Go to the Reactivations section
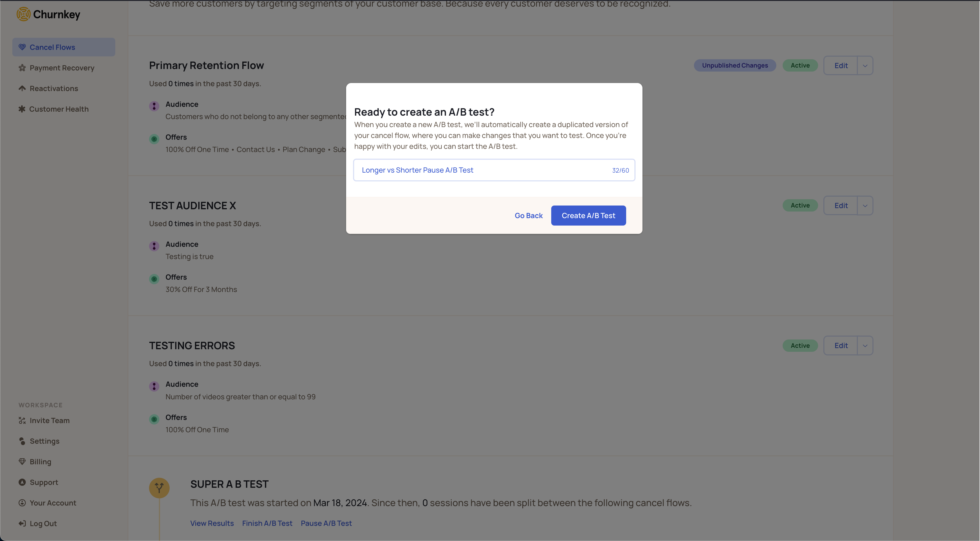The image size is (980, 541). tap(54, 88)
